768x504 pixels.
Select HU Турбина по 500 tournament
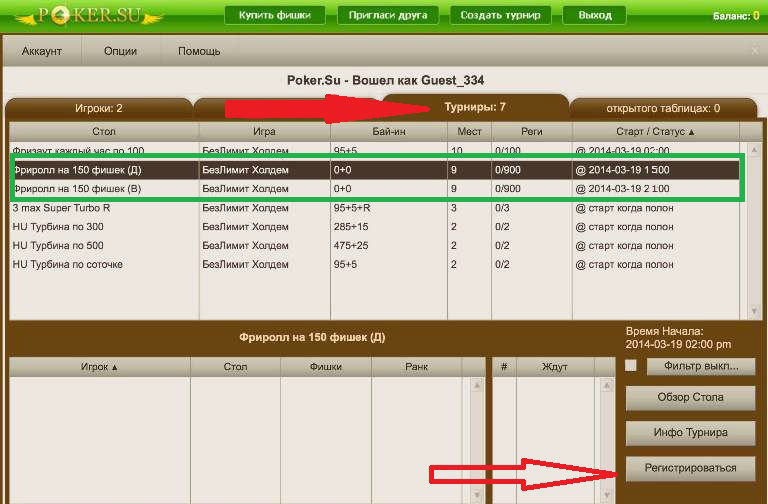pyautogui.click(x=375, y=245)
